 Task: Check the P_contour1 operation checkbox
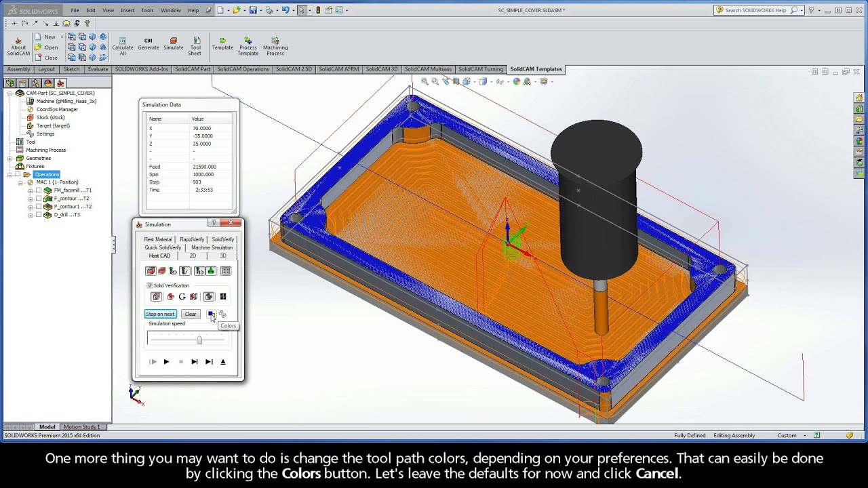39,207
